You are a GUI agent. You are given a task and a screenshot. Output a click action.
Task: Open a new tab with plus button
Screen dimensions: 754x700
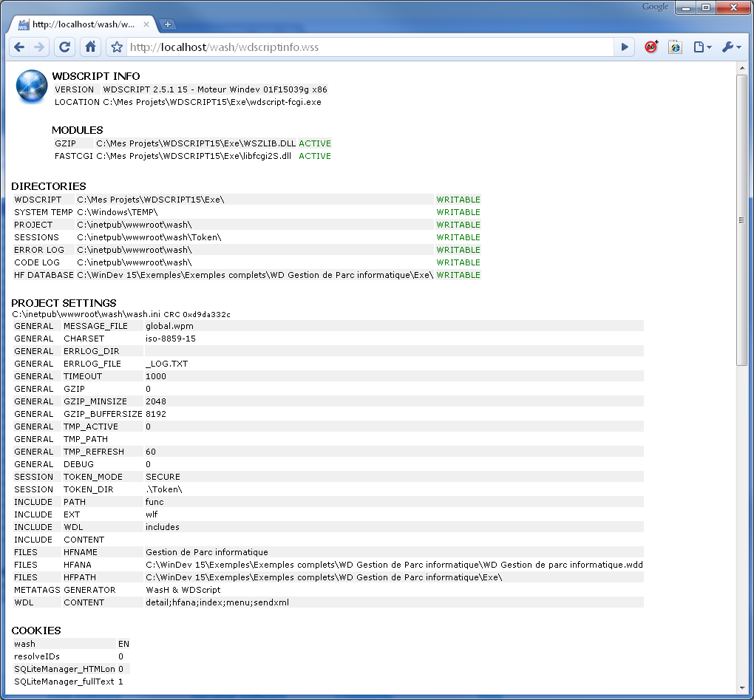(x=167, y=24)
